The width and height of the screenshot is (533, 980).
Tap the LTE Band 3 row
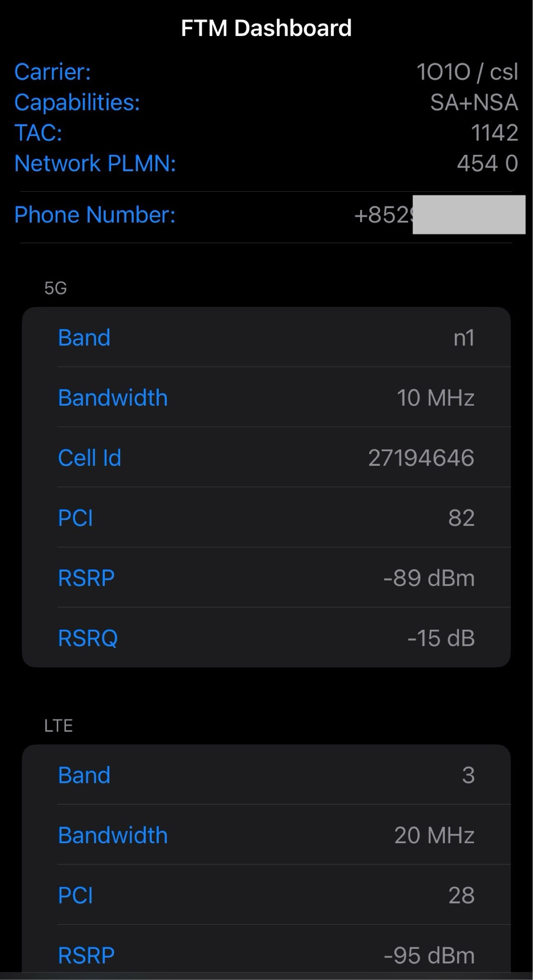pyautogui.click(x=266, y=774)
